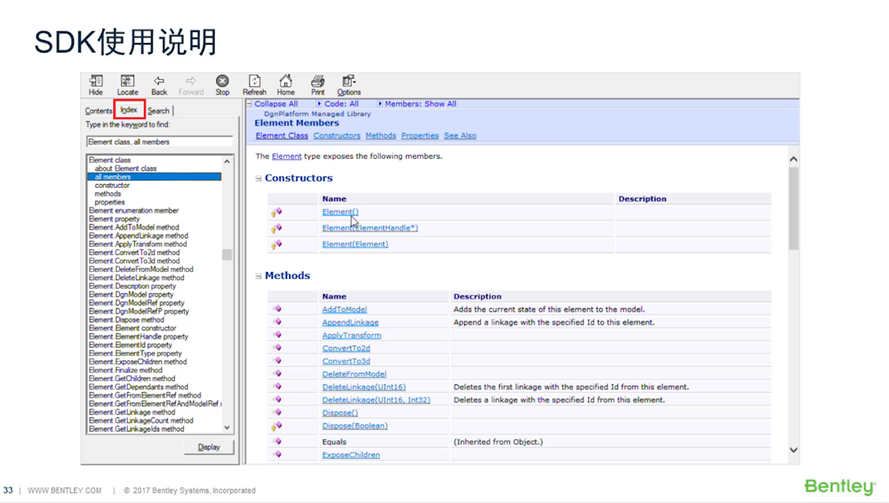The image size is (889, 503).
Task: Switch to the Contents tab
Action: pyautogui.click(x=99, y=111)
